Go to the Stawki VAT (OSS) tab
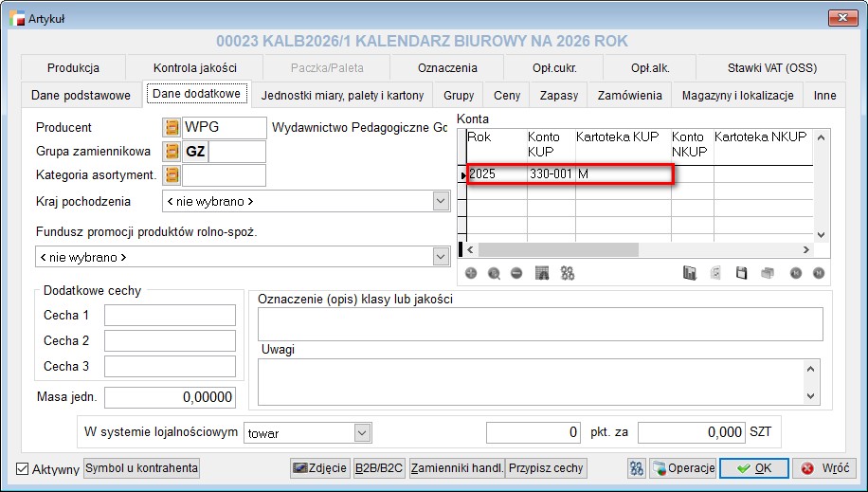The height and width of the screenshot is (492, 868). [771, 68]
